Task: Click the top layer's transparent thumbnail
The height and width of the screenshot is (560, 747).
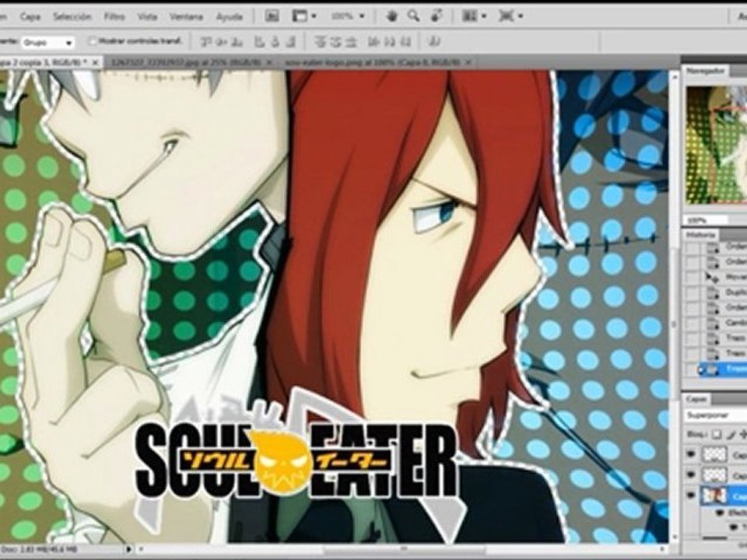Action: point(714,455)
